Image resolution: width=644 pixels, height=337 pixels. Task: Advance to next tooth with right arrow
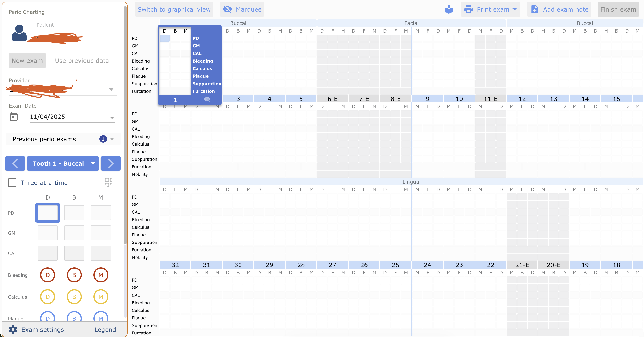click(111, 163)
